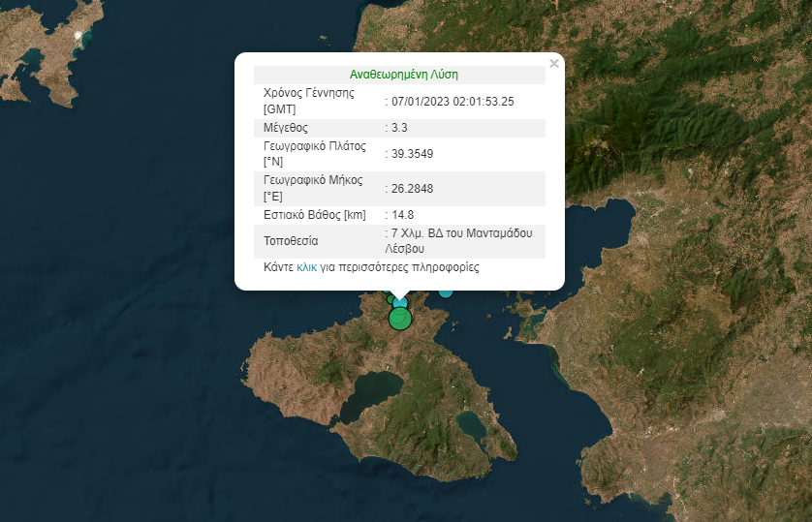Click the Αναθεωρημένη Λύση popup header
812x522 pixels.
tap(403, 75)
